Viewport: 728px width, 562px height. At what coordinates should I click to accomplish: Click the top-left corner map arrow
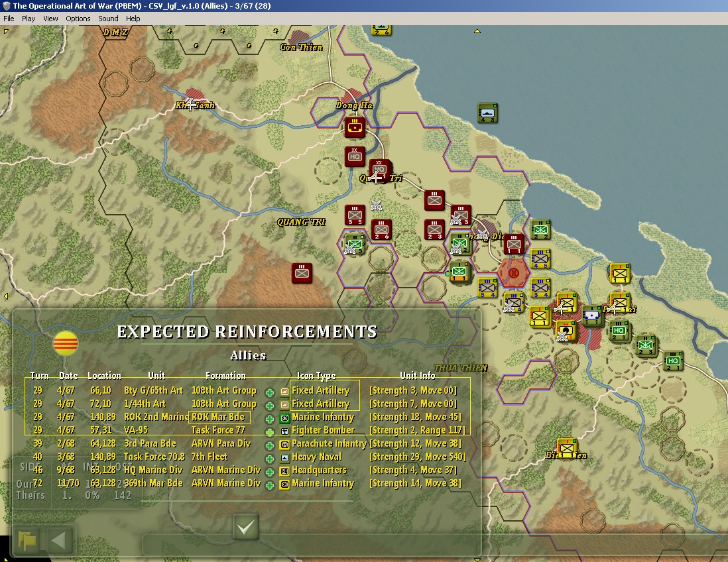tap(6, 31)
